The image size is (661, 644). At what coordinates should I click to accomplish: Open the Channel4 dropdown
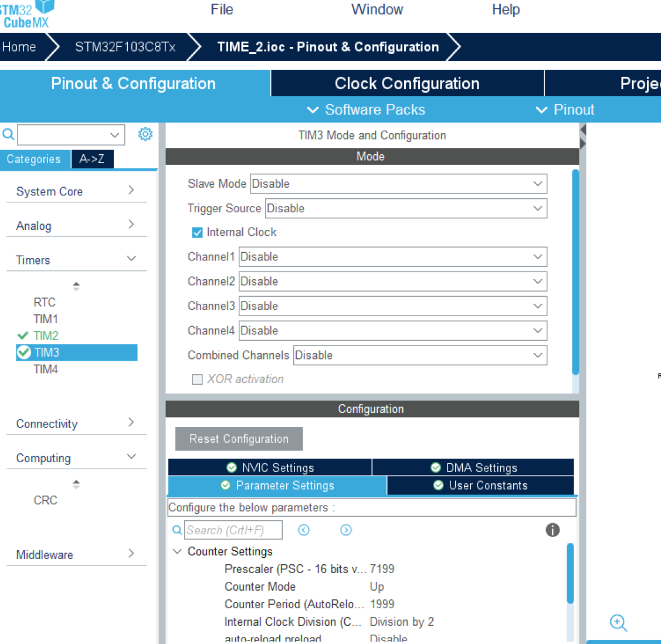[393, 330]
